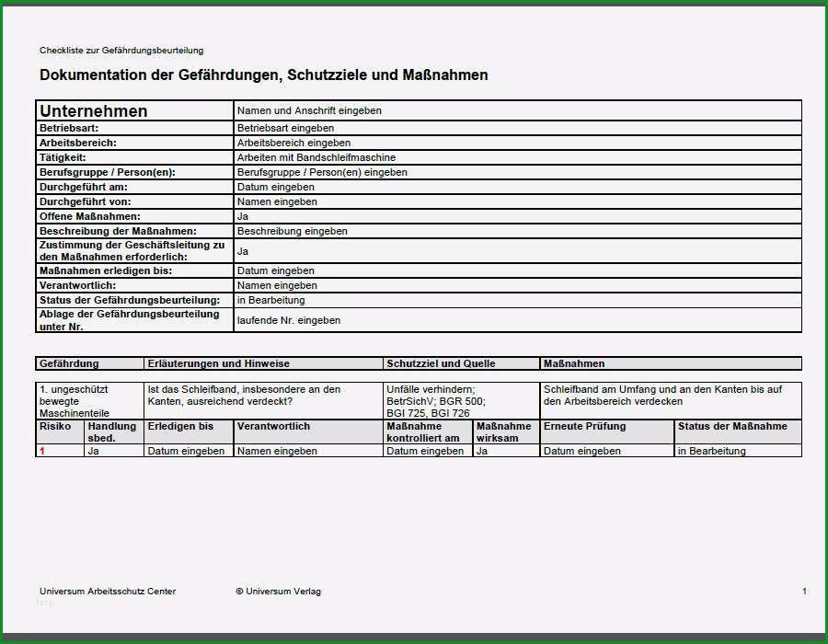Click 'Namen eingeben' beside Verantwortlich label
828x644 pixels.
click(x=517, y=285)
